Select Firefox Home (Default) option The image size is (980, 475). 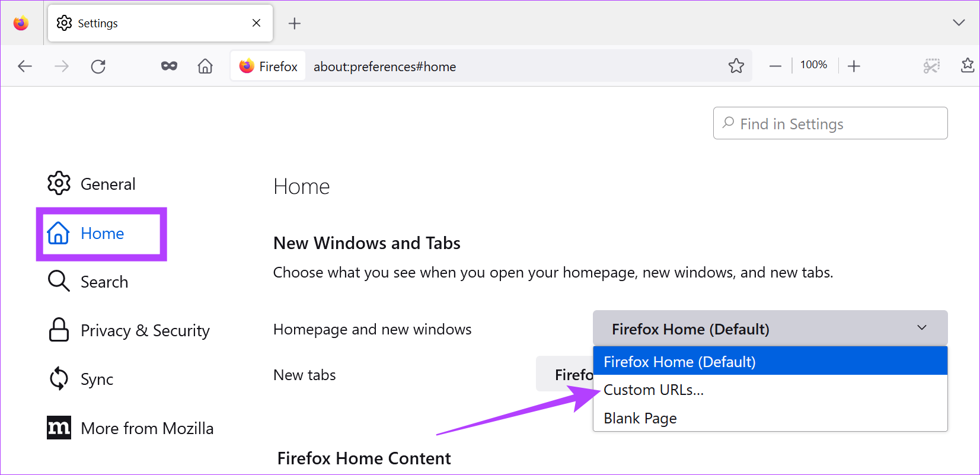[x=679, y=362]
